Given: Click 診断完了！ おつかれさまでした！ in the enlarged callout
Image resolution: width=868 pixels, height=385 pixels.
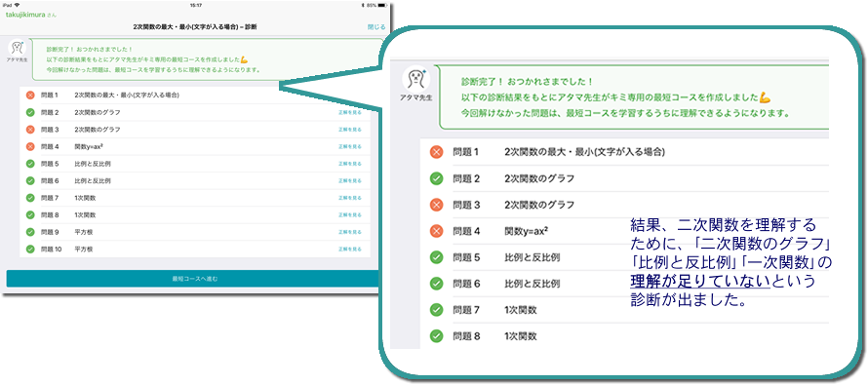Looking at the screenshot, I should 527,82.
